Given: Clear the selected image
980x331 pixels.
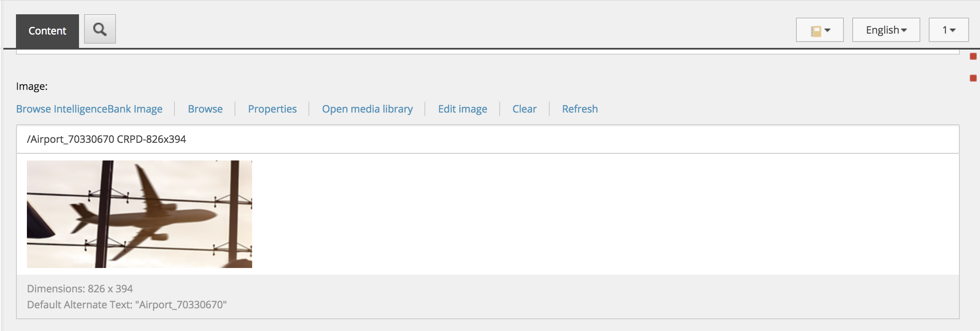Looking at the screenshot, I should pos(524,109).
